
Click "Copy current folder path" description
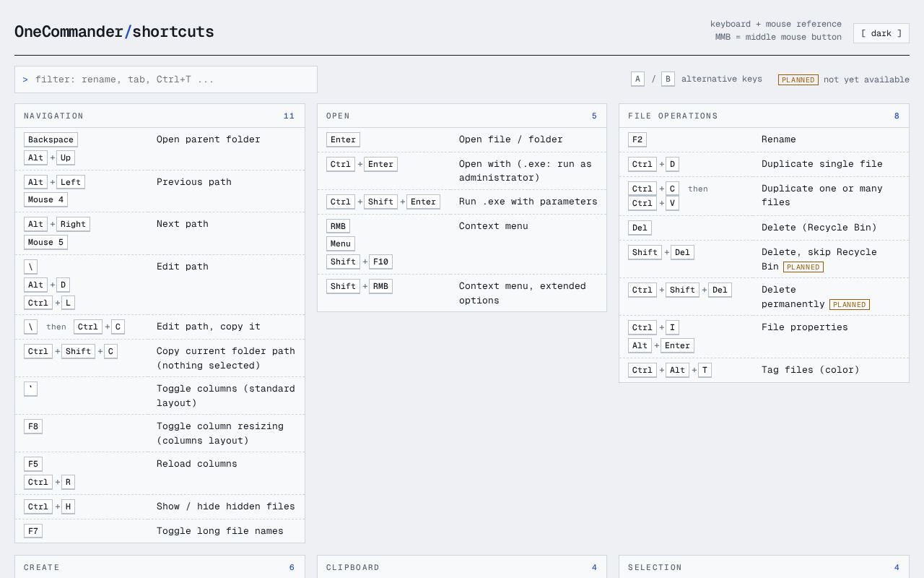[226, 358]
